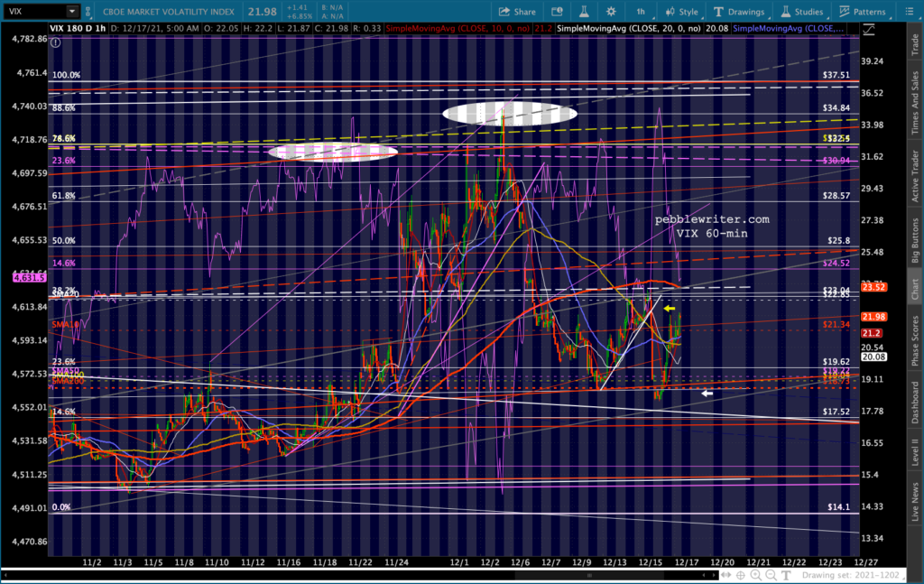Switch to Phase Scores side tab
Image resolution: width=924 pixels, height=584 pixels.
[915, 340]
